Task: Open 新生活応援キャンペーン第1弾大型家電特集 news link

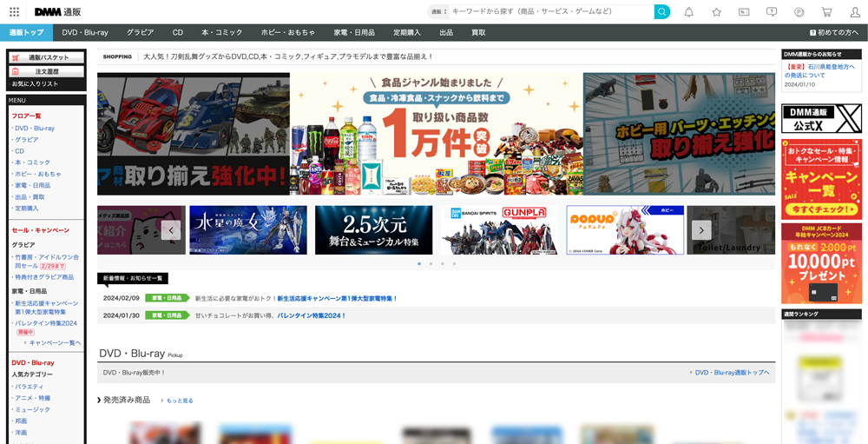Action: [x=338, y=298]
